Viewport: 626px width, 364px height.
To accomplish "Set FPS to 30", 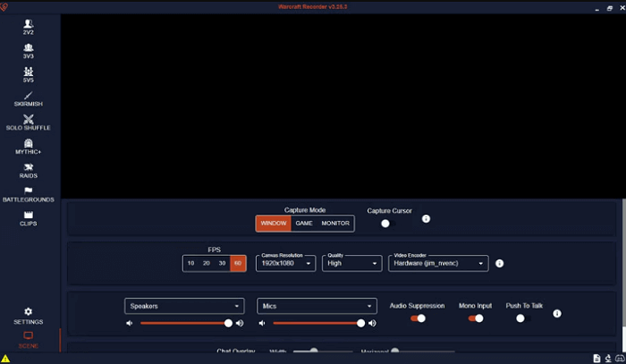I will (222, 264).
